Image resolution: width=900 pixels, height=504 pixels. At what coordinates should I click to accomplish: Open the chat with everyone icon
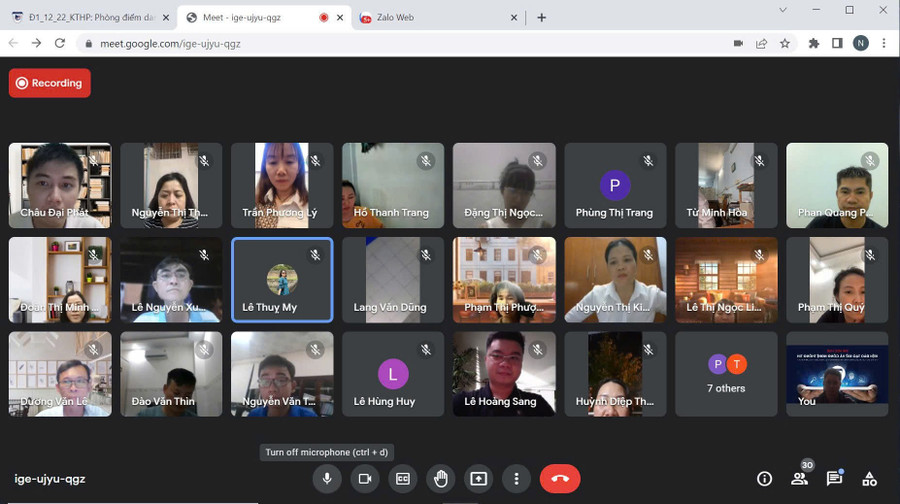835,478
